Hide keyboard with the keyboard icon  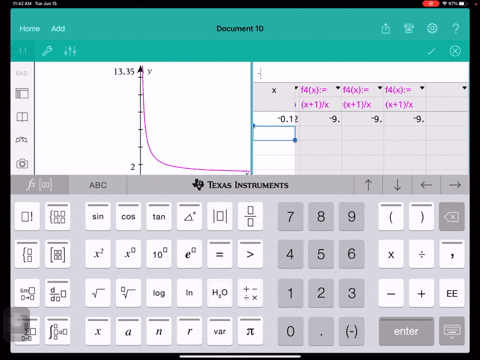(x=452, y=331)
